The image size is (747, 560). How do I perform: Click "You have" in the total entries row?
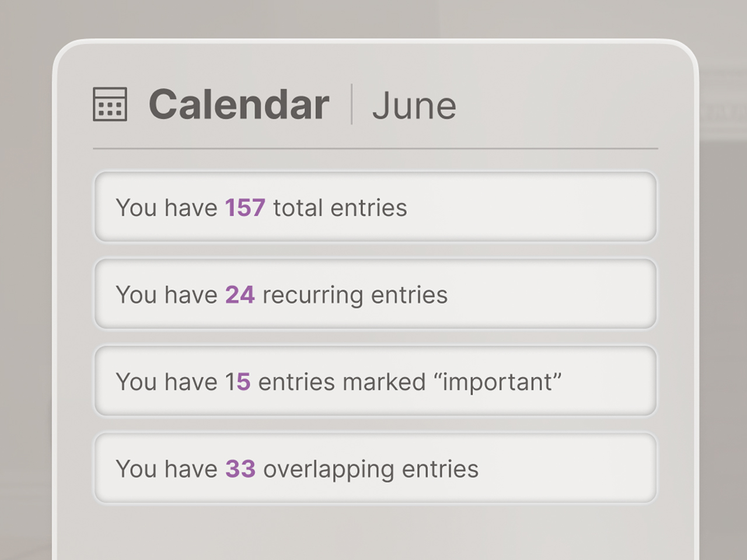tap(166, 208)
